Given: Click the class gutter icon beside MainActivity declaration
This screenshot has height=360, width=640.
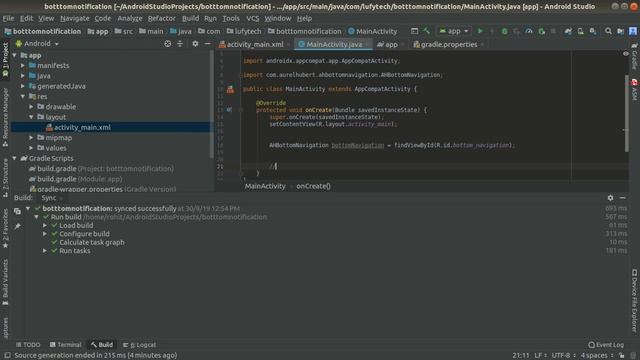Looking at the screenshot, I should point(230,89).
